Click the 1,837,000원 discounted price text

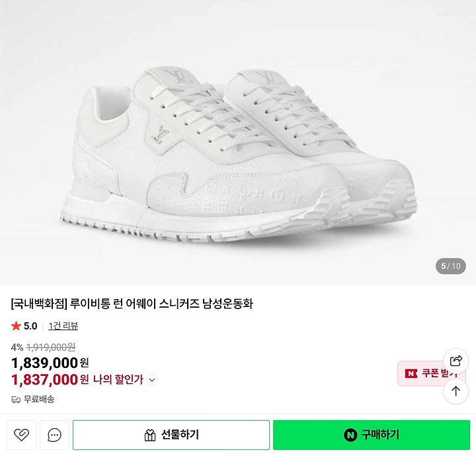(x=50, y=380)
